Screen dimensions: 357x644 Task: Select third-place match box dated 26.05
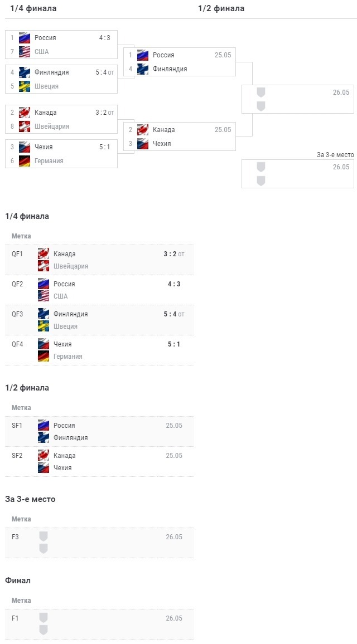[298, 174]
